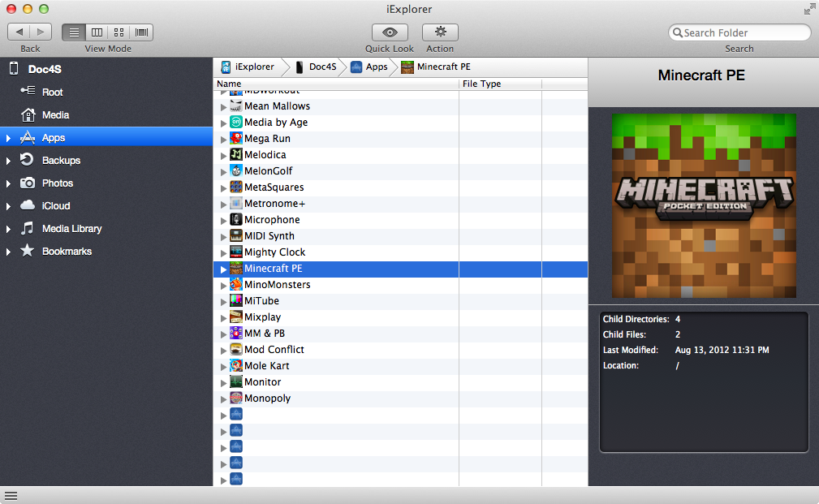Select the iCloud sidebar item
Image resolution: width=819 pixels, height=504 pixels.
[x=56, y=206]
